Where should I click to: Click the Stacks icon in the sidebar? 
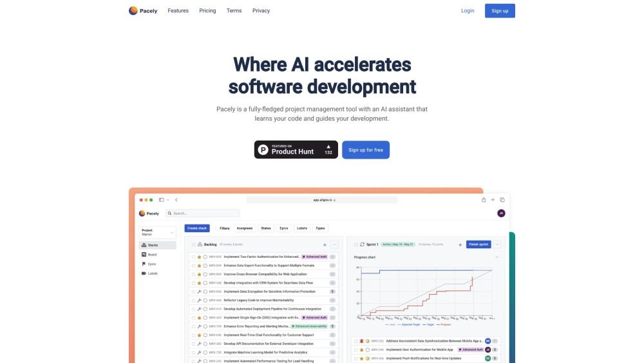coord(143,246)
